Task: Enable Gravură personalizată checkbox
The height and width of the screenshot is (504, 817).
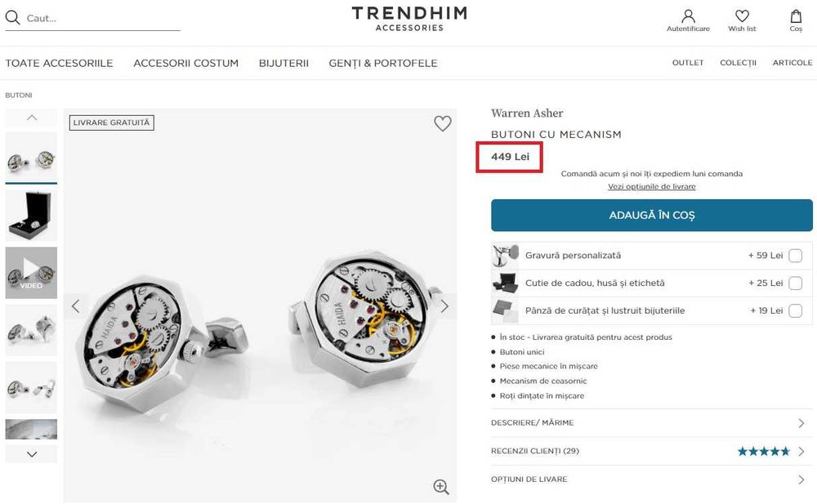Action: coord(795,256)
